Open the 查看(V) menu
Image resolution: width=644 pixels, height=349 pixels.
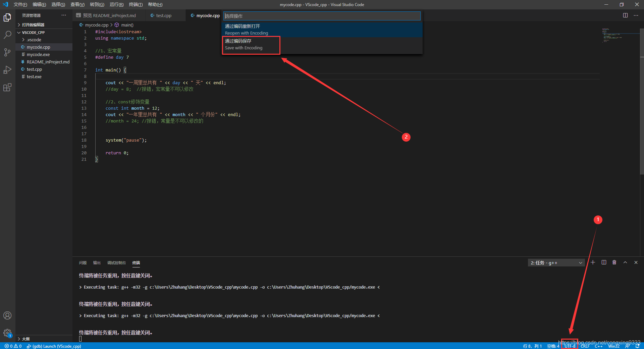(x=77, y=4)
